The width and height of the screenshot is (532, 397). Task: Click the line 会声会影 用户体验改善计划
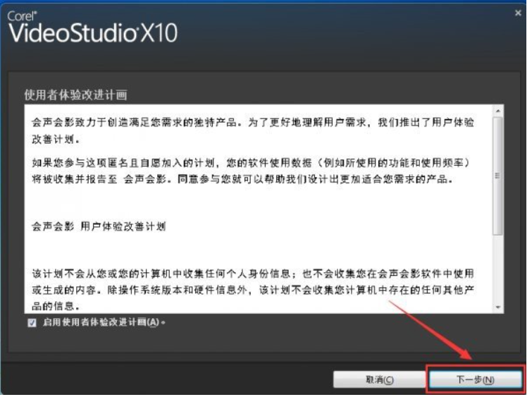99,226
